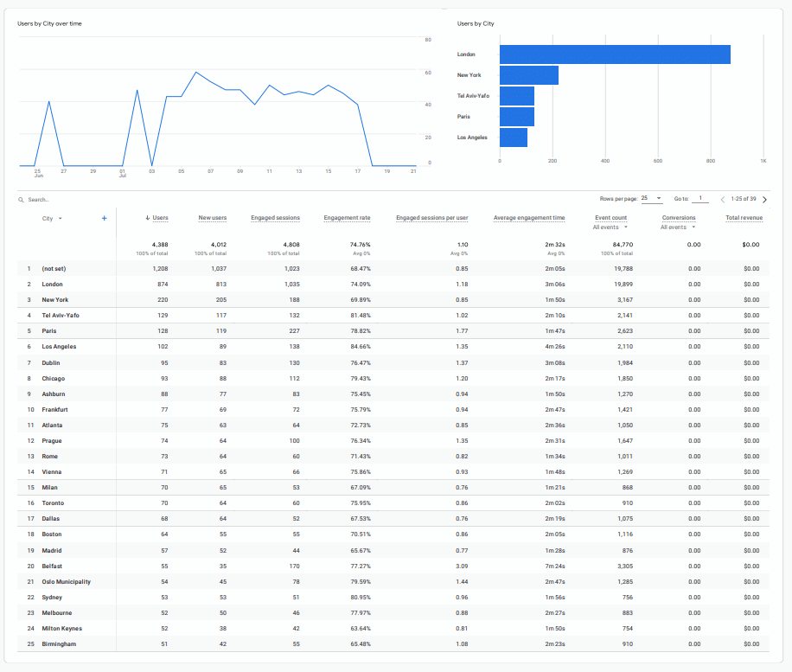Open Conversions All events dropdown

[x=678, y=227]
